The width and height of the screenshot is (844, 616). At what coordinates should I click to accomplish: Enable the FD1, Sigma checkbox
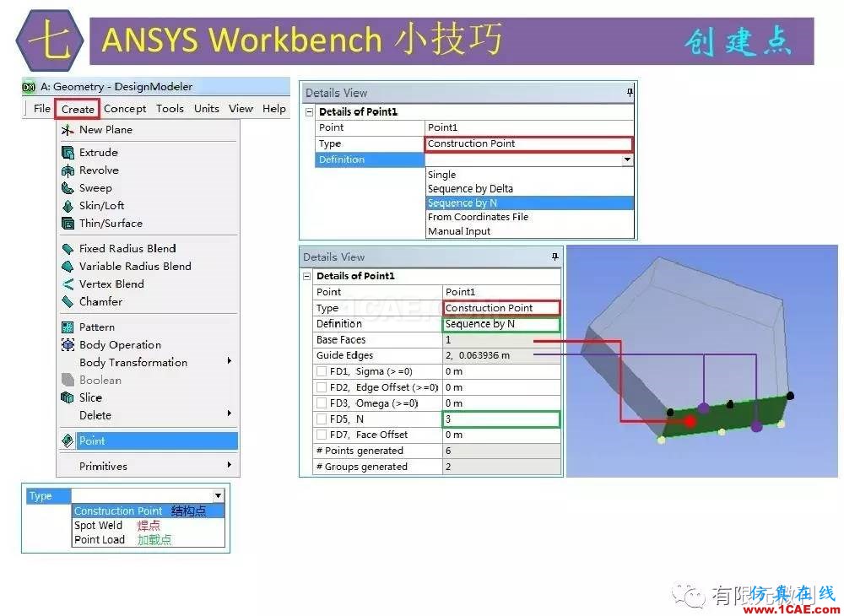[322, 371]
